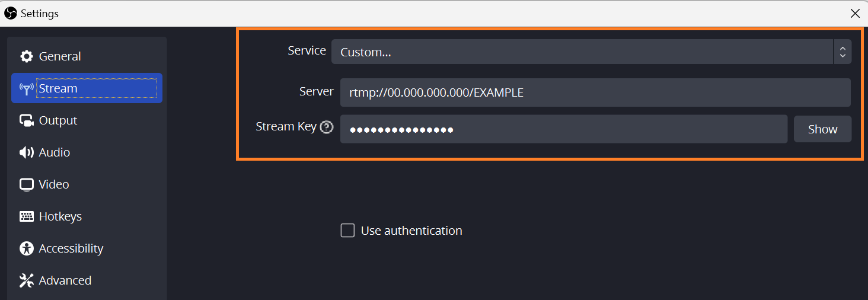Click the OBS logo in title bar

click(11, 13)
